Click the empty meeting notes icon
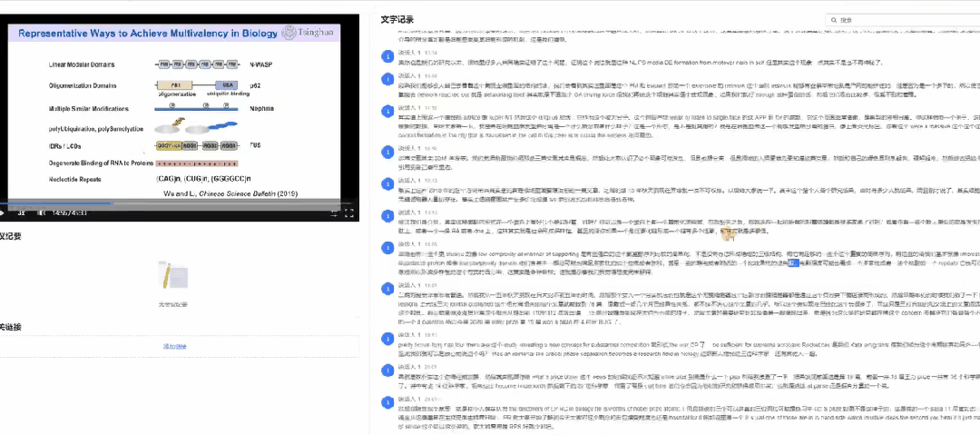The width and height of the screenshot is (980, 435). [175, 276]
